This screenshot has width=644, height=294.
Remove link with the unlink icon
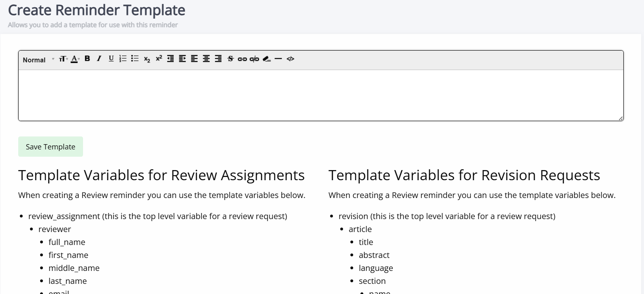point(254,59)
